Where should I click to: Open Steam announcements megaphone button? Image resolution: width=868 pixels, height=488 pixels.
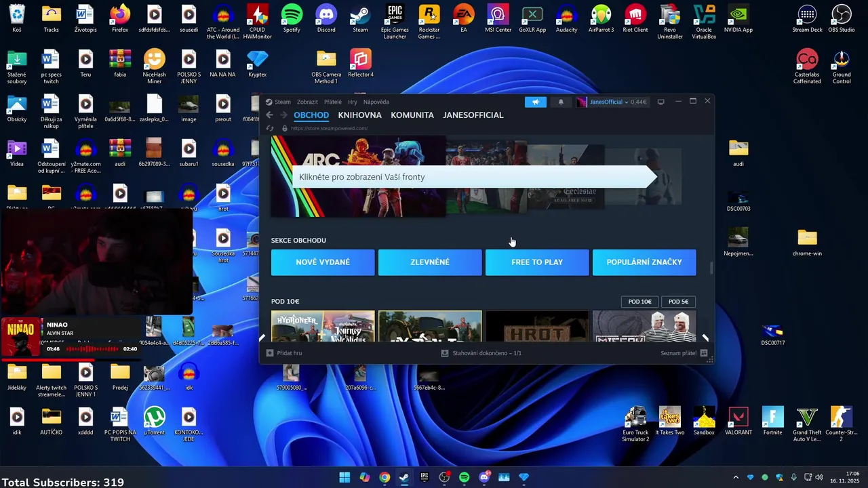[x=536, y=102]
